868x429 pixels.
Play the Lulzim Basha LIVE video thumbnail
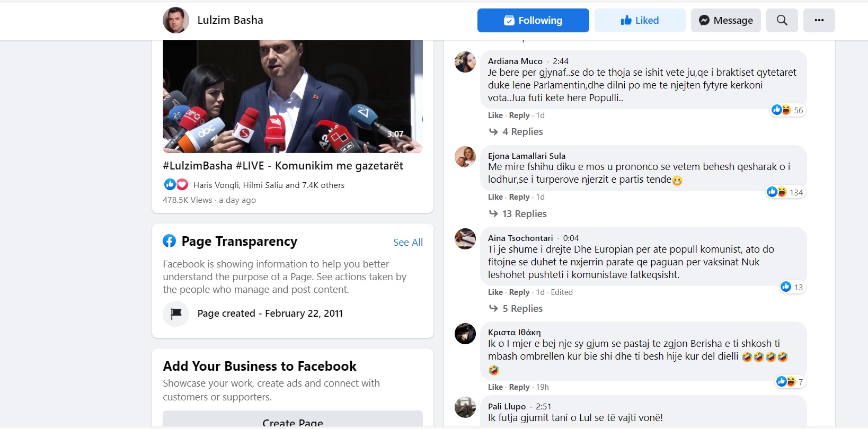tap(293, 96)
